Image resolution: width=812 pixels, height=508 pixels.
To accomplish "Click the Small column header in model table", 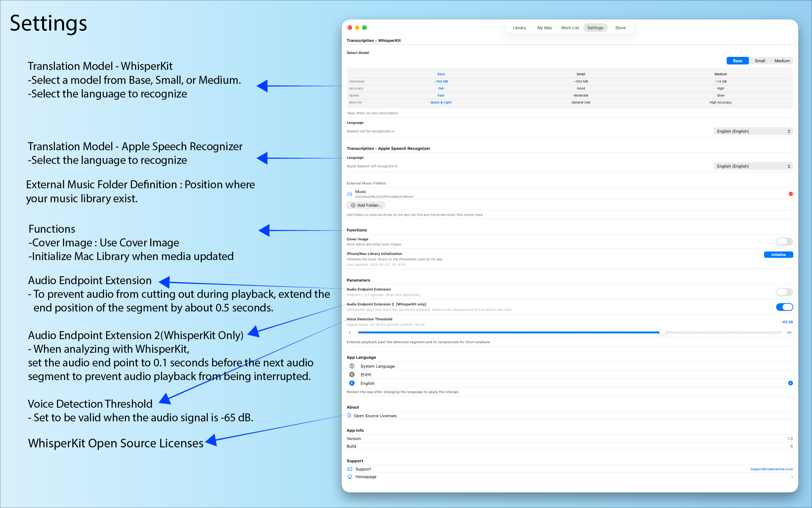I will (580, 74).
